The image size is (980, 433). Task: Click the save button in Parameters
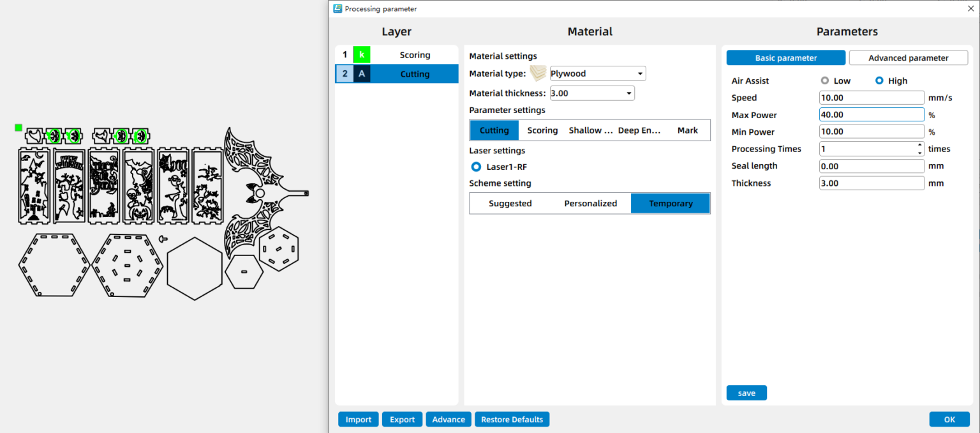pos(746,393)
